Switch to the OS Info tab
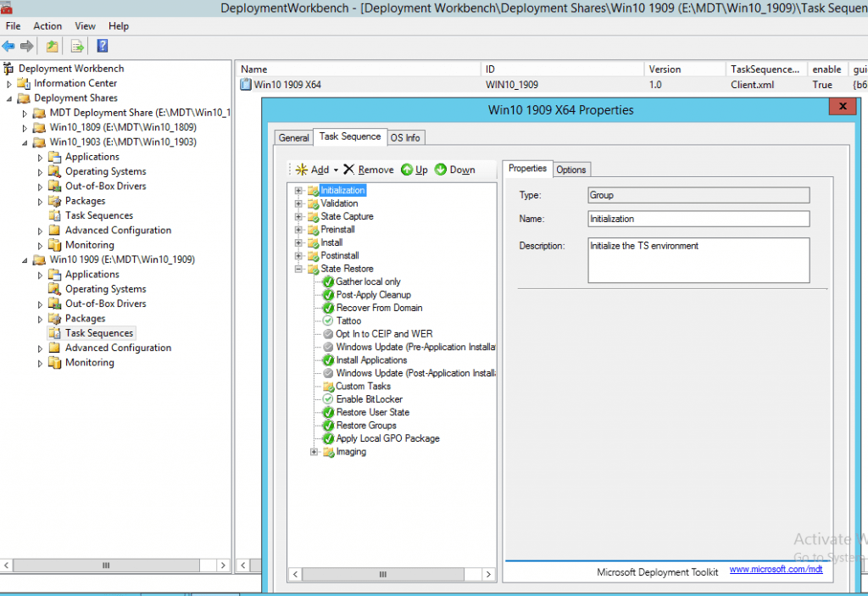Screen dimensions: 868x596 click(x=405, y=137)
